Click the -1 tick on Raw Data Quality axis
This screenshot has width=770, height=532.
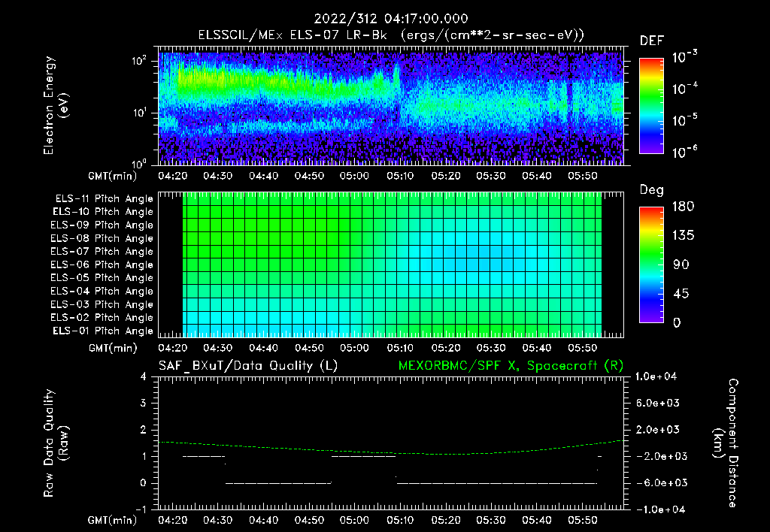141,509
